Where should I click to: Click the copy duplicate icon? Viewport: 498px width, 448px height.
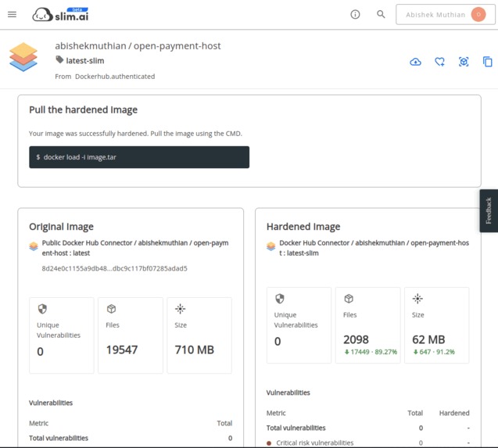point(488,62)
